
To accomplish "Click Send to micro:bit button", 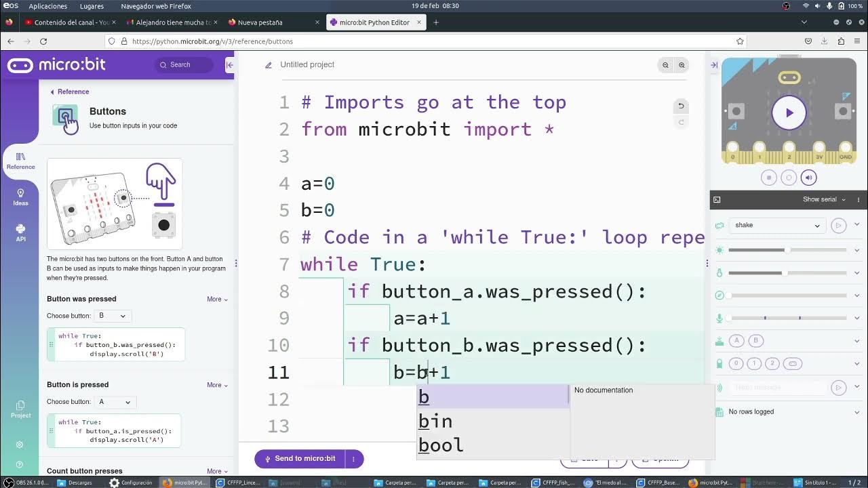I will tap(299, 459).
